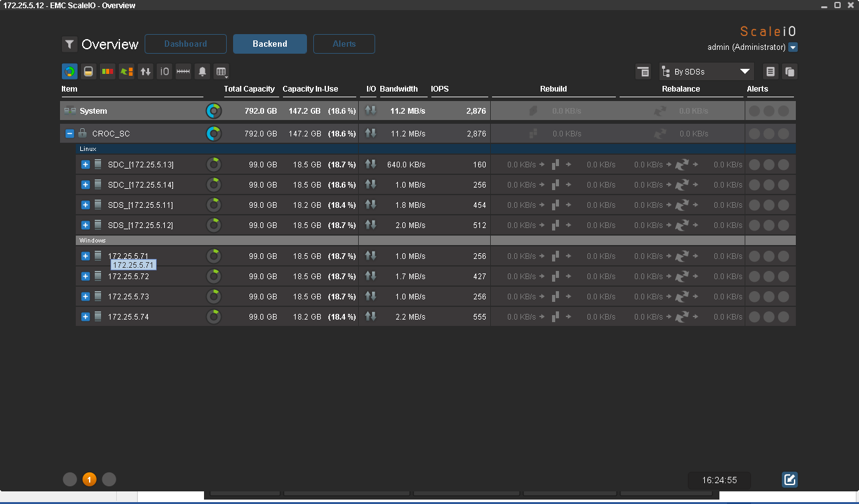The image size is (859, 504).
Task: Select the Linux group header
Action: (435, 149)
